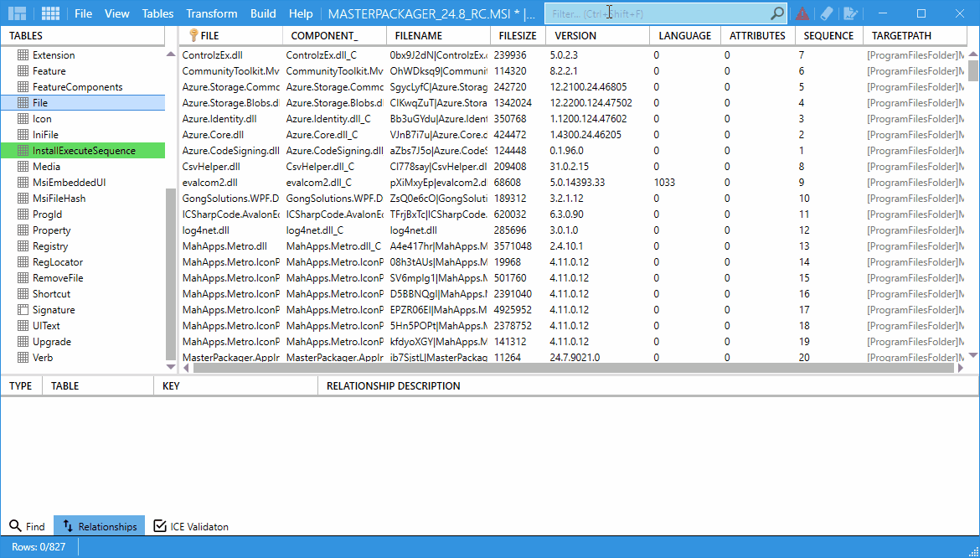Click the horizontal scrollbar left arrow

point(186,368)
